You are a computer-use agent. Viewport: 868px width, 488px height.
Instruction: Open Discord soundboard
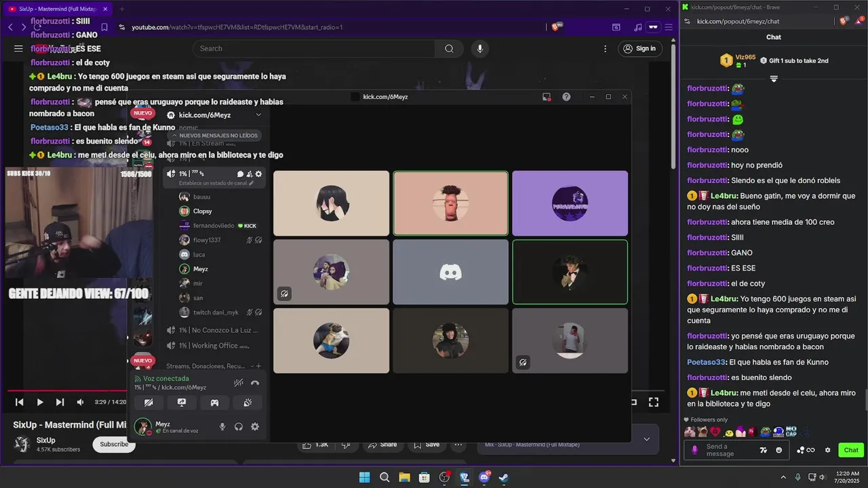248,403
